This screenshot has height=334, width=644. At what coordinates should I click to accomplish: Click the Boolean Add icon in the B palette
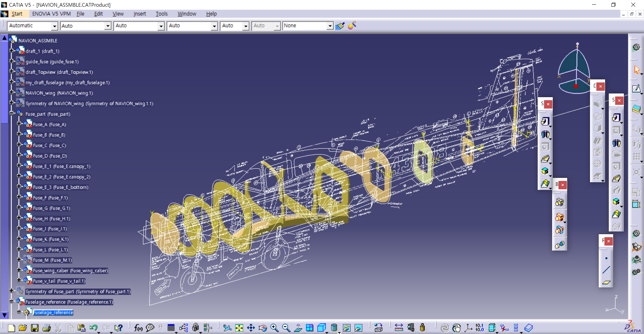(559, 217)
